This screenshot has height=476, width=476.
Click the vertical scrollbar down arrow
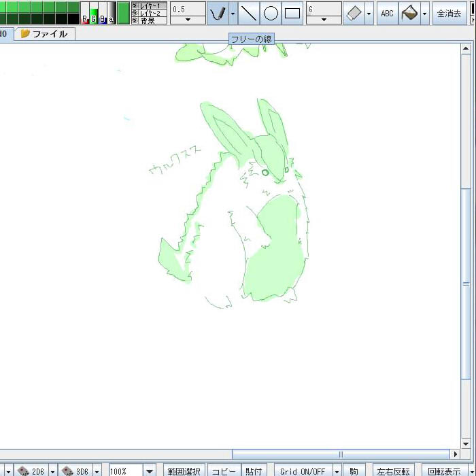pos(466,444)
